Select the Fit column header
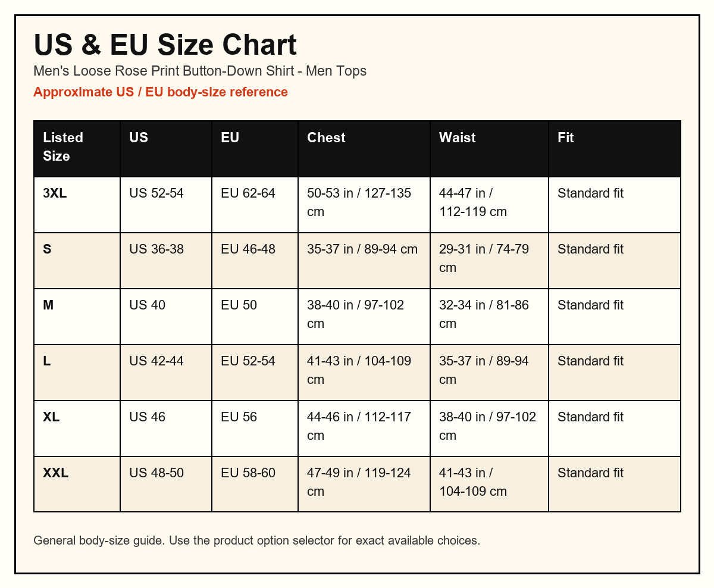The height and width of the screenshot is (588, 714). click(615, 149)
